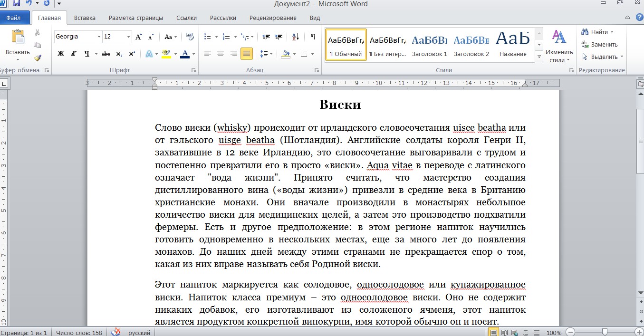The image size is (644, 336).
Task: Click the zoom slider in status bar
Action: [x=605, y=332]
